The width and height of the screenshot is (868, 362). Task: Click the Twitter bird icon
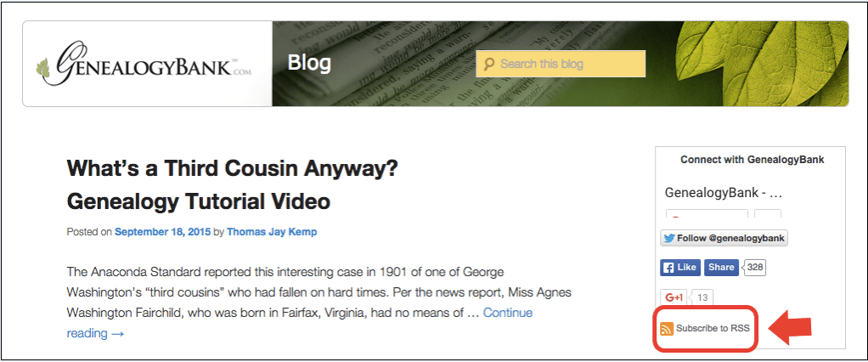click(669, 239)
